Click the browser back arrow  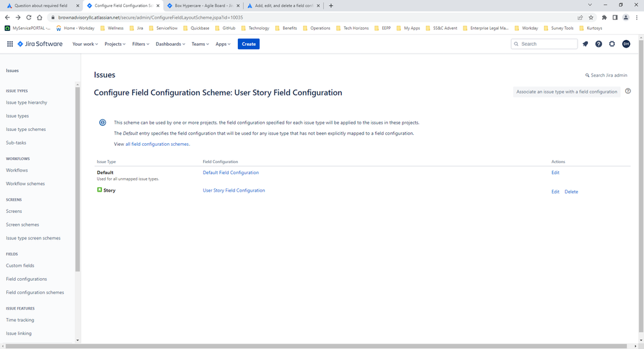click(7, 17)
